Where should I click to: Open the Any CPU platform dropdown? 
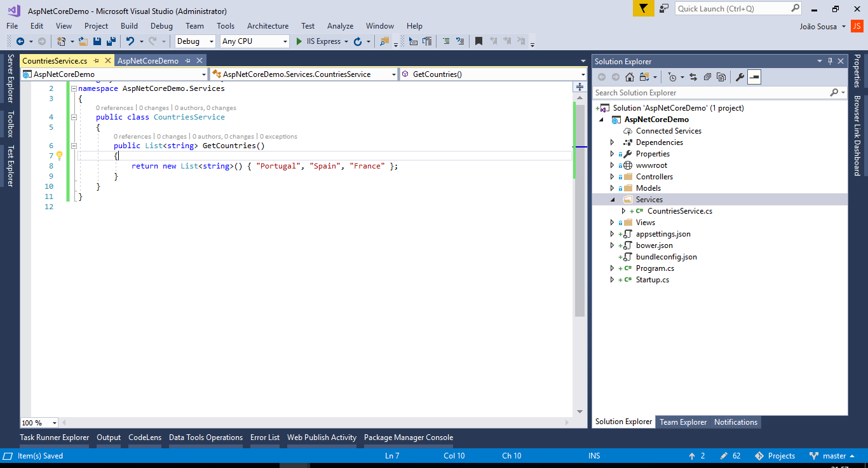(285, 41)
